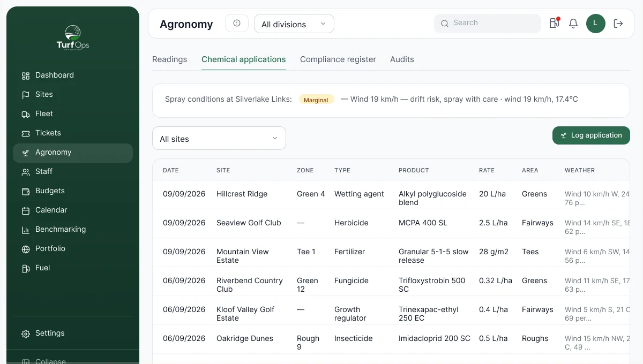This screenshot has height=364, width=643.
Task: Select the Chemical applications tab
Action: [x=244, y=59]
